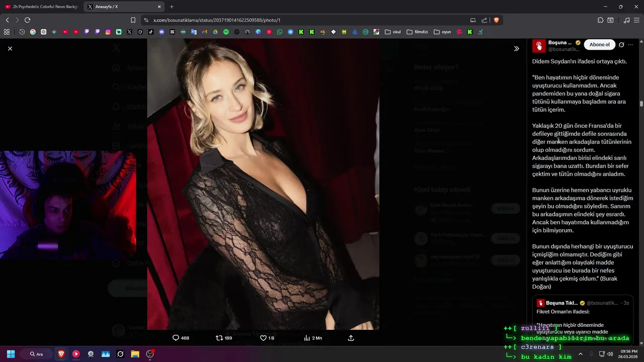The width and height of the screenshot is (644, 362).
Task: Open the Discord bookmark
Action: 162,32
